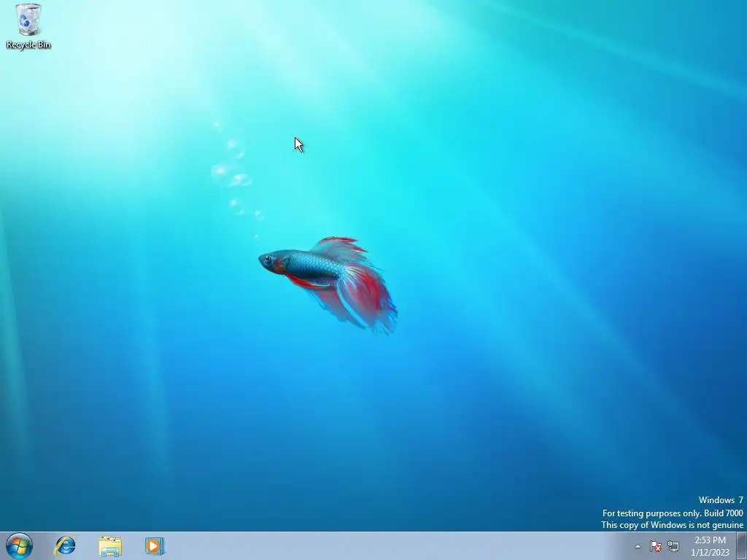Launch Windows Media Player from the taskbar

[x=155, y=546]
